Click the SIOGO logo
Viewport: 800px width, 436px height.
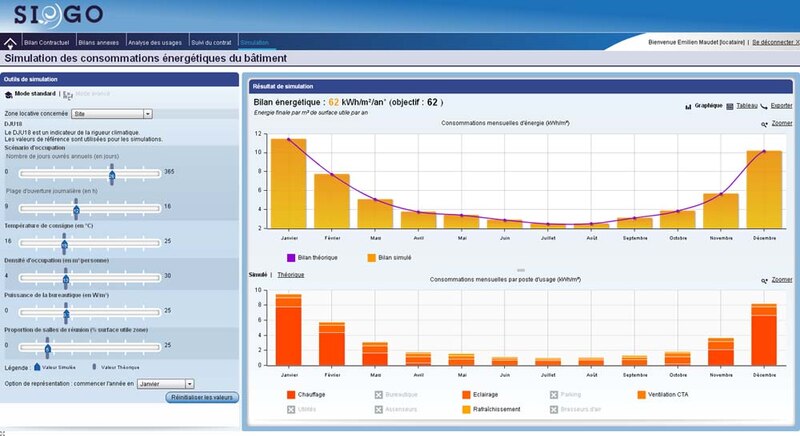tap(58, 15)
